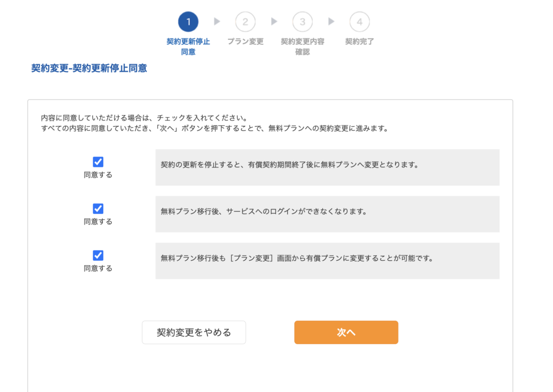Click the 契約変更-契約更新停止同意 page heading
Viewport: 553px width, 392px height.
tap(89, 68)
